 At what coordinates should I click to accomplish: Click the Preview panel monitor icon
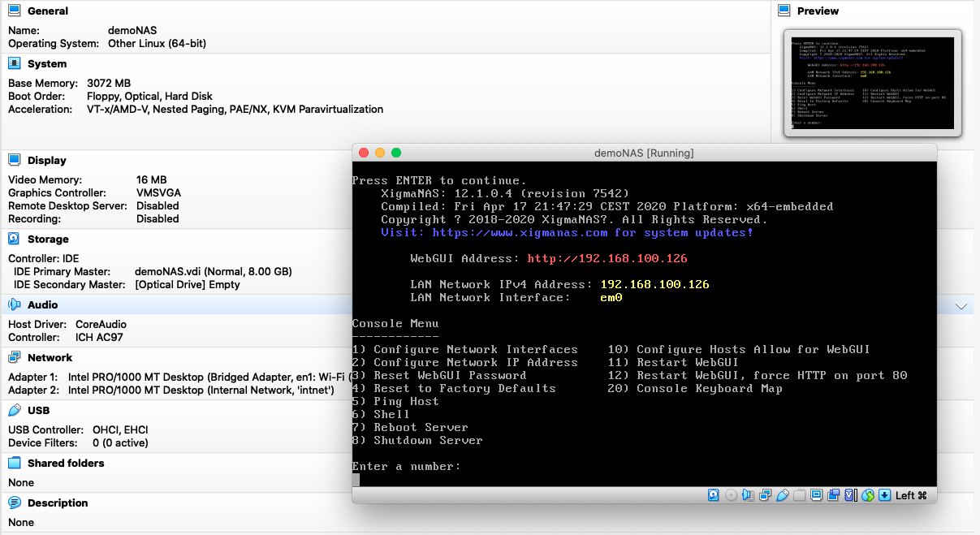tap(784, 11)
